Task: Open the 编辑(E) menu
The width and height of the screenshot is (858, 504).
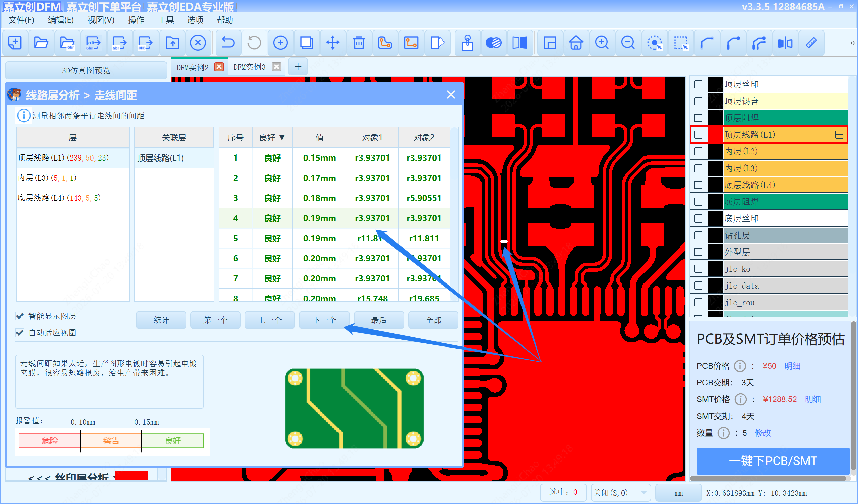Action: 61,20
